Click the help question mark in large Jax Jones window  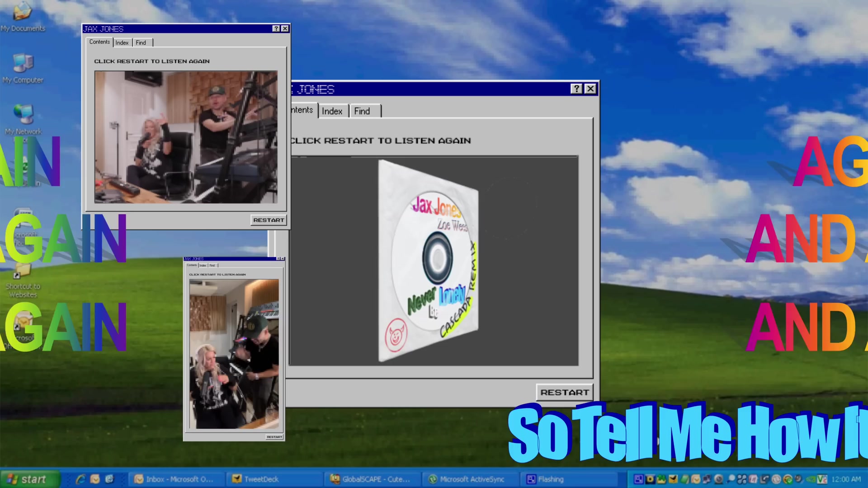(x=576, y=89)
